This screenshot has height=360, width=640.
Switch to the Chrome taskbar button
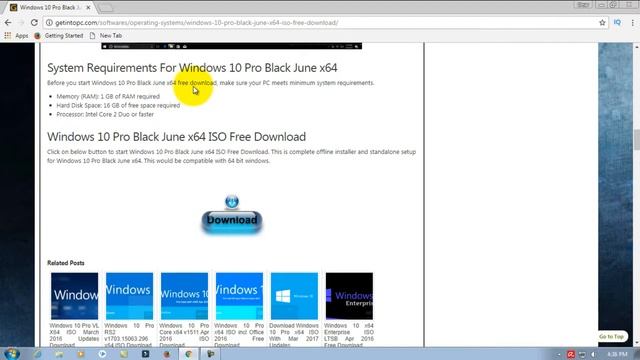tap(189, 354)
